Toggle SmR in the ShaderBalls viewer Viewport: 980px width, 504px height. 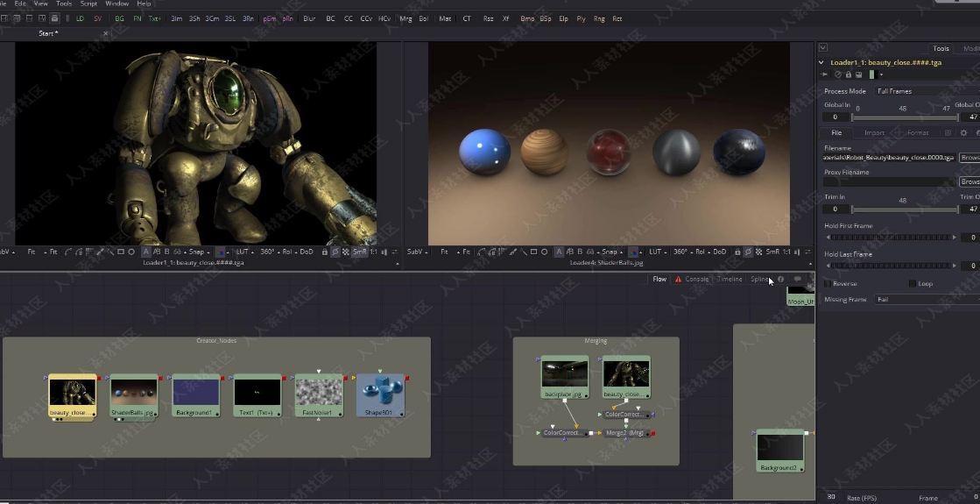coord(772,252)
